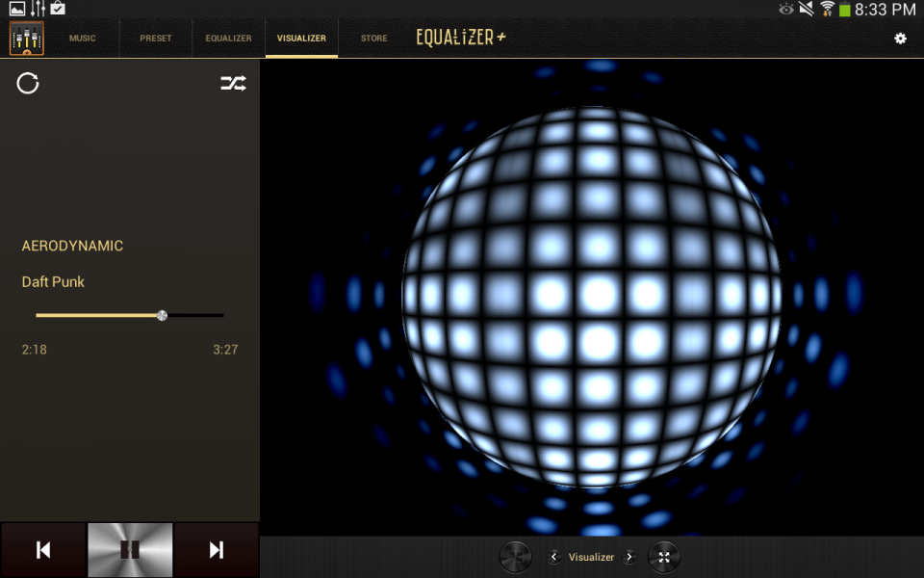Open the settings gear
Screen dimensions: 924x578
pyautogui.click(x=901, y=39)
